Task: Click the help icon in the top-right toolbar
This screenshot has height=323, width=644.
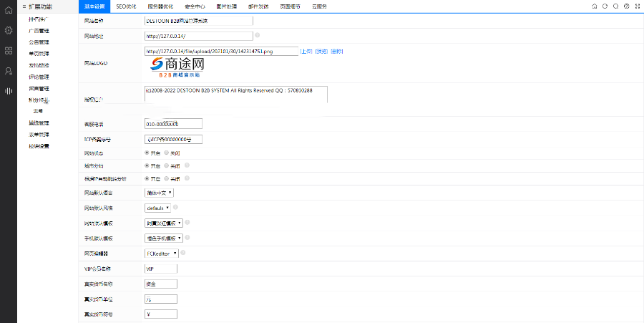Action: (x=626, y=6)
